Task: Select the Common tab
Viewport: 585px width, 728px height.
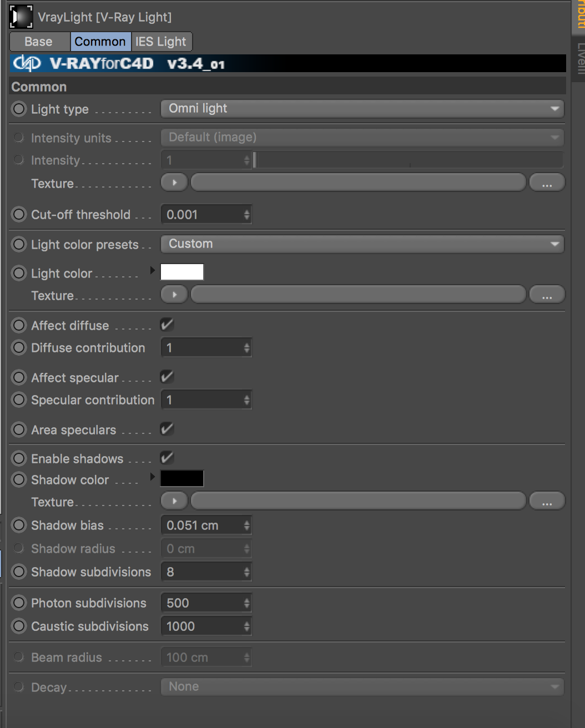Action: [x=100, y=42]
